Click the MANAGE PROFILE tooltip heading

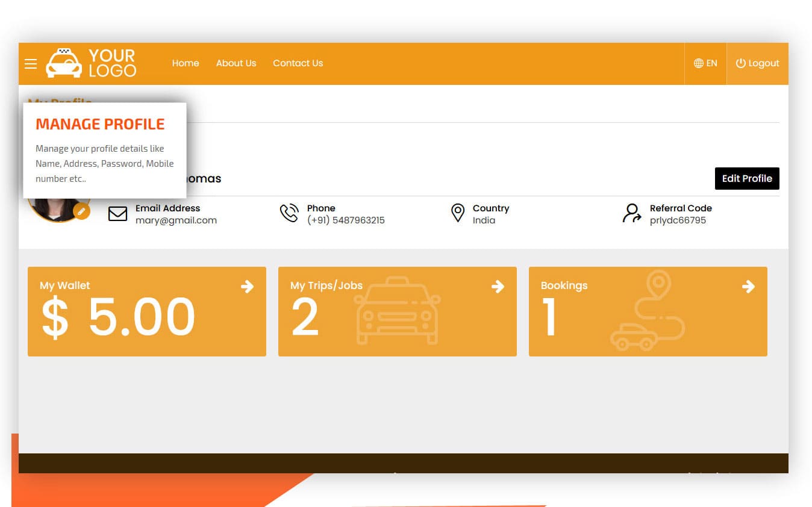pos(100,124)
